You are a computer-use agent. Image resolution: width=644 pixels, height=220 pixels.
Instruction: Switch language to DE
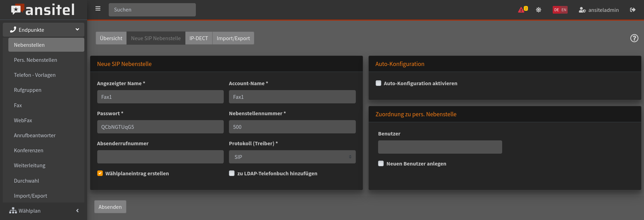(557, 10)
